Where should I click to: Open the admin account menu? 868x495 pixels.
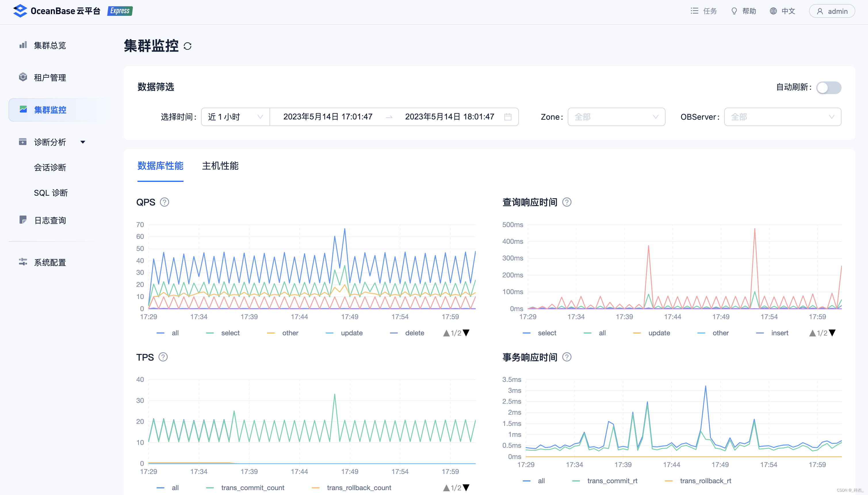[x=832, y=11]
